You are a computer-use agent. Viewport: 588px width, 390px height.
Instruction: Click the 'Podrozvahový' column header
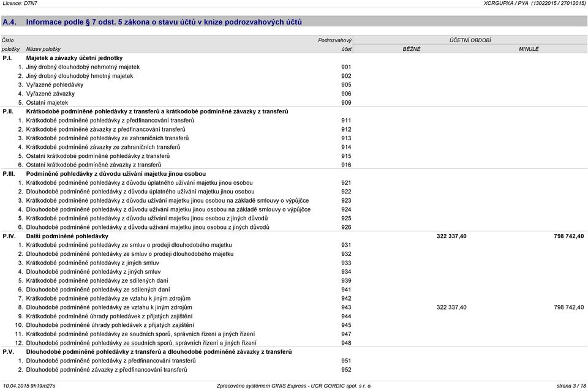[334, 40]
